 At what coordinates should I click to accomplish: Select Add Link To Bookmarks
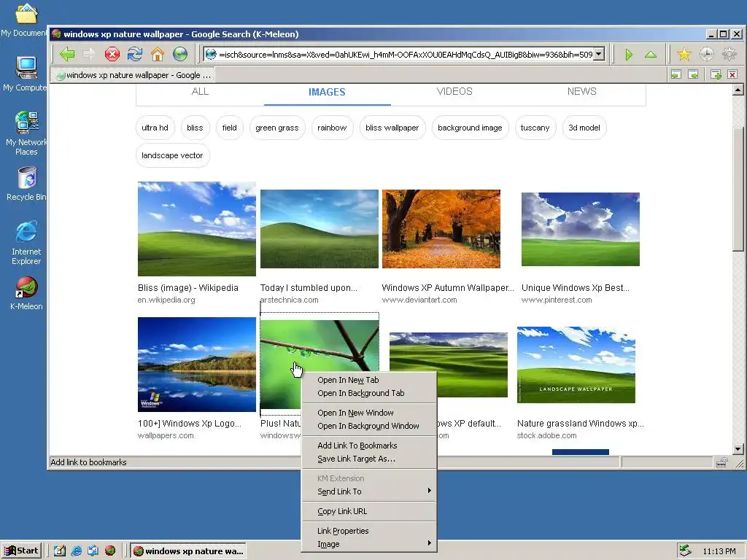coord(370,446)
